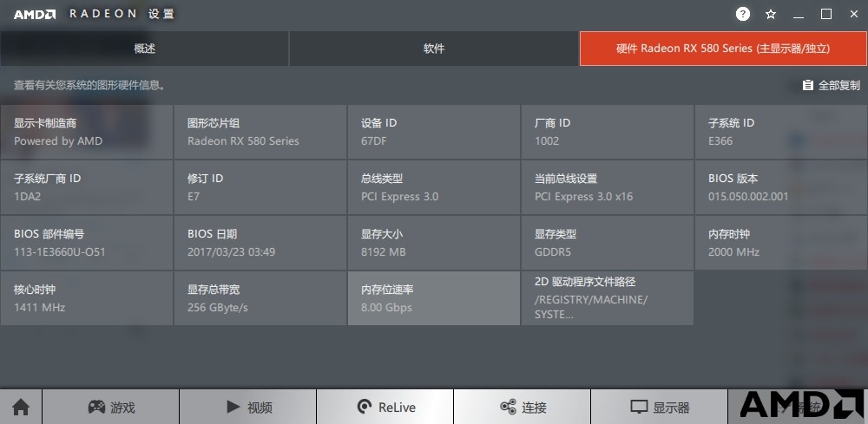Image resolution: width=868 pixels, height=424 pixels.
Task: Switch to the 概述 tab
Action: coord(144,49)
